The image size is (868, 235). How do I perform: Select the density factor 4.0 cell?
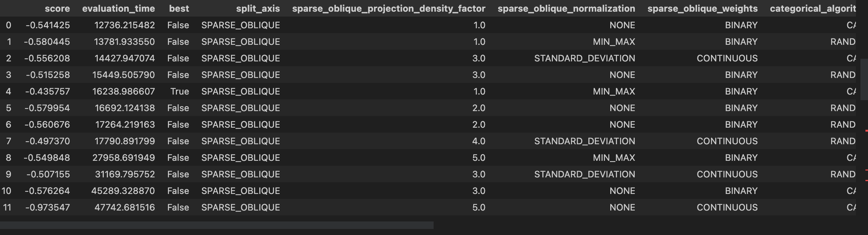point(479,141)
